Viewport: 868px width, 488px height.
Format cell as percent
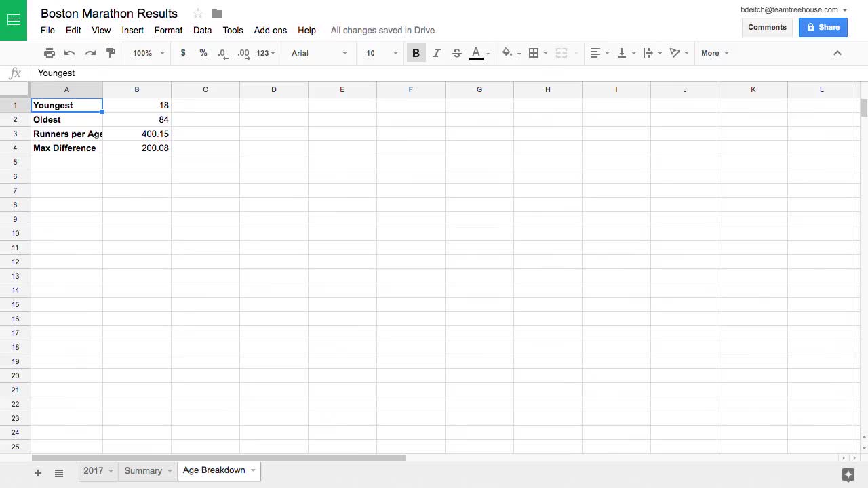click(x=203, y=53)
